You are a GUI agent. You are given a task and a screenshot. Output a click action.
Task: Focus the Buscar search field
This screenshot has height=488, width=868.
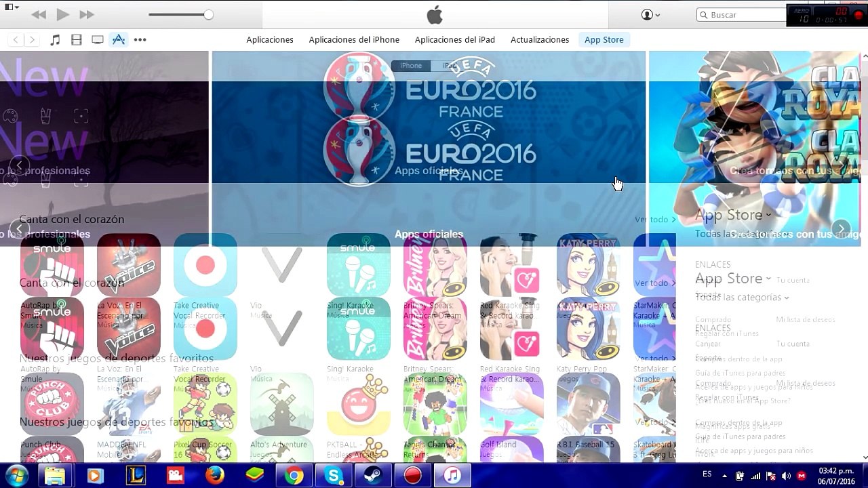743,15
